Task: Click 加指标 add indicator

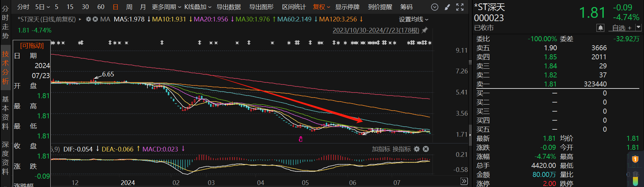Action: [381, 149]
